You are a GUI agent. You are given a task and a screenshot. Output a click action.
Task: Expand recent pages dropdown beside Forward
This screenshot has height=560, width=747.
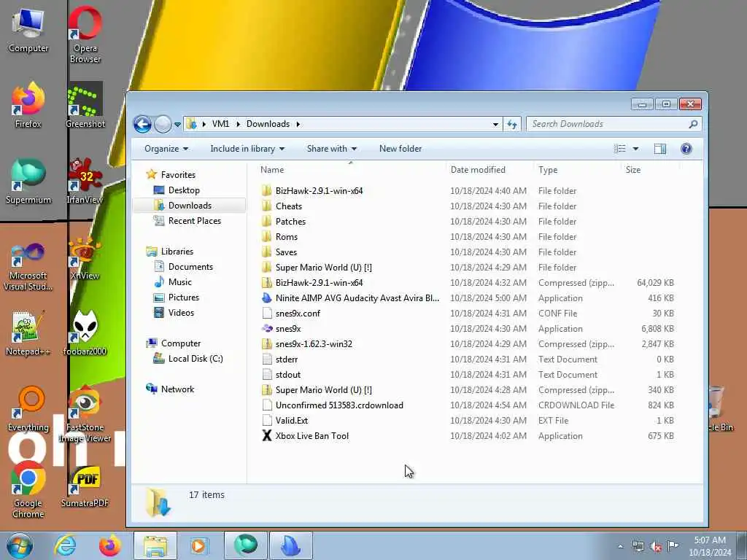[177, 125]
